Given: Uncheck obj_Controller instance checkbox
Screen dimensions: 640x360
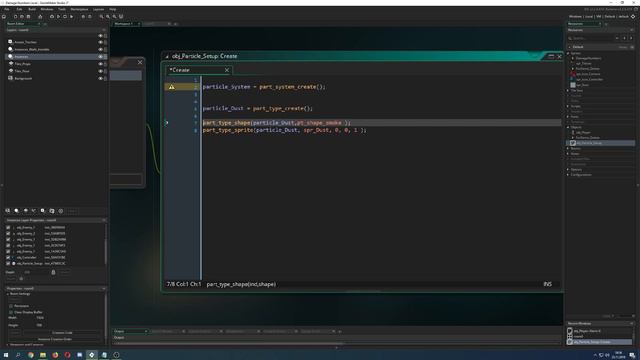Looking at the screenshot, I should pos(8,258).
